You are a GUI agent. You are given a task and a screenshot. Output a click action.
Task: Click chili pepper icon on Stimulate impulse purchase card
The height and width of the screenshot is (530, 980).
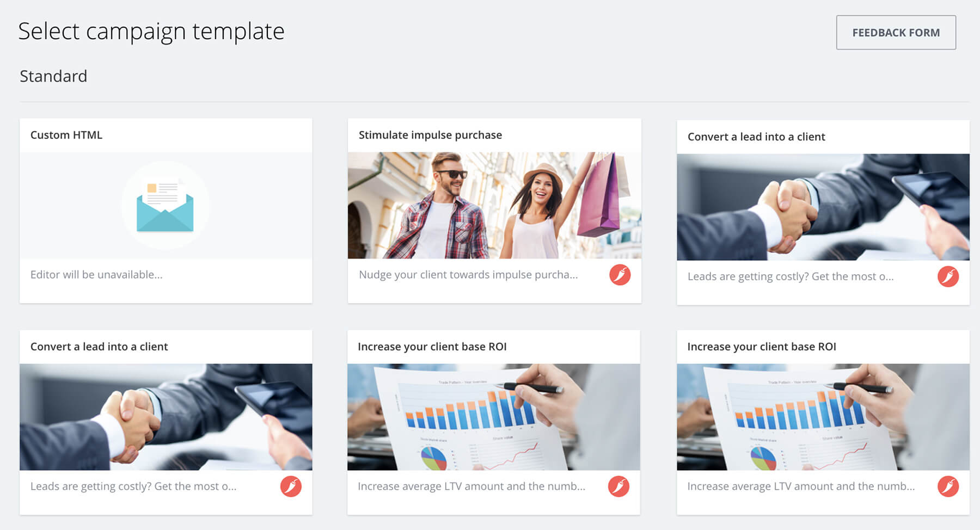pyautogui.click(x=620, y=275)
